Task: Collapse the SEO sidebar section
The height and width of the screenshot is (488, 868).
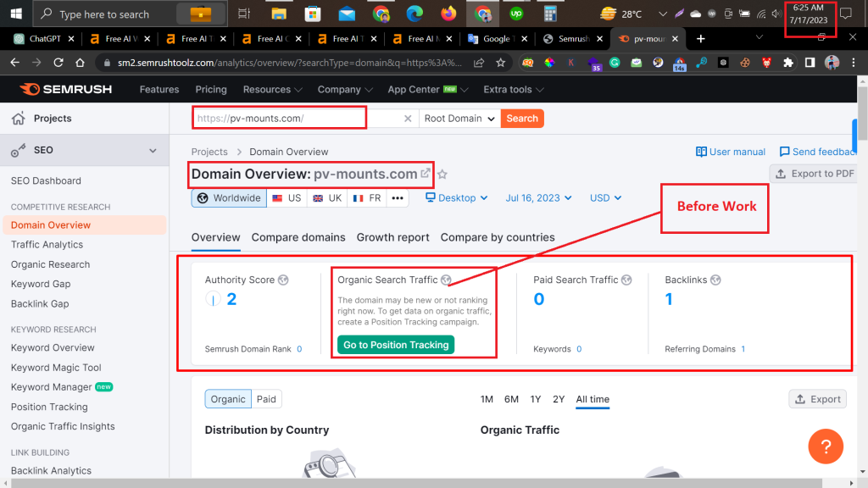Action: pyautogui.click(x=153, y=150)
